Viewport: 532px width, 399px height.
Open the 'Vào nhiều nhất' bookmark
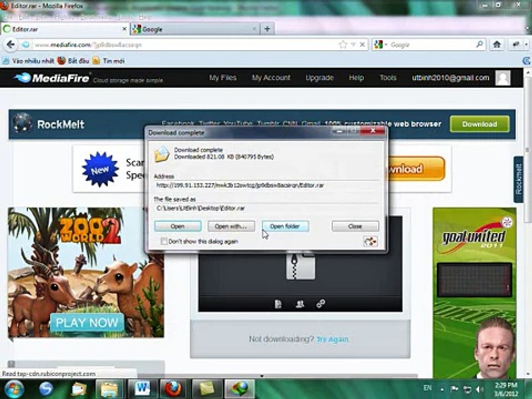(28, 61)
